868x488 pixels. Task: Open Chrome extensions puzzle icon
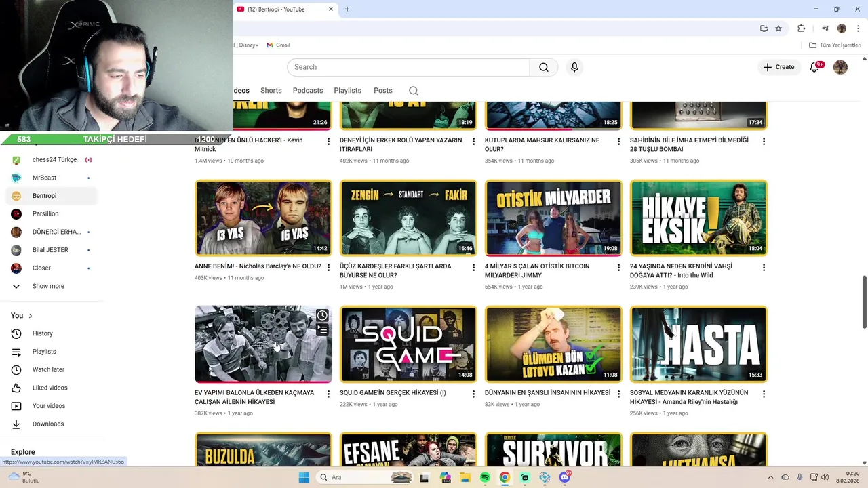click(801, 28)
